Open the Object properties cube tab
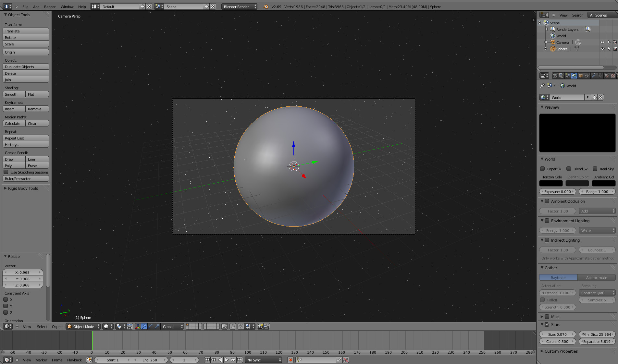 (x=581, y=76)
